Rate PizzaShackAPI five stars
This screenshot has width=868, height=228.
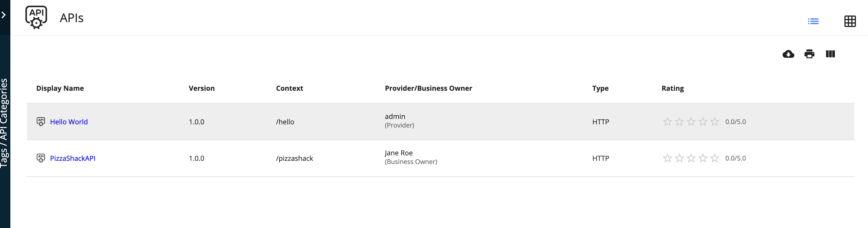point(714,158)
